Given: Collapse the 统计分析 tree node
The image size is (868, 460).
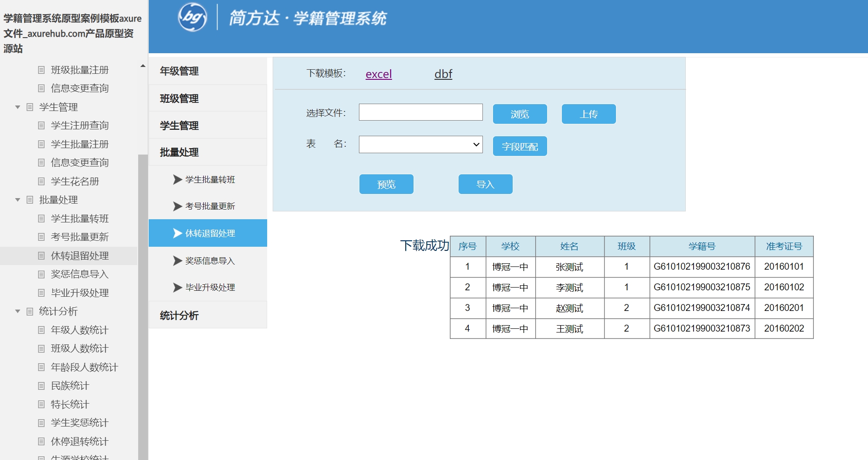Looking at the screenshot, I should click(17, 311).
